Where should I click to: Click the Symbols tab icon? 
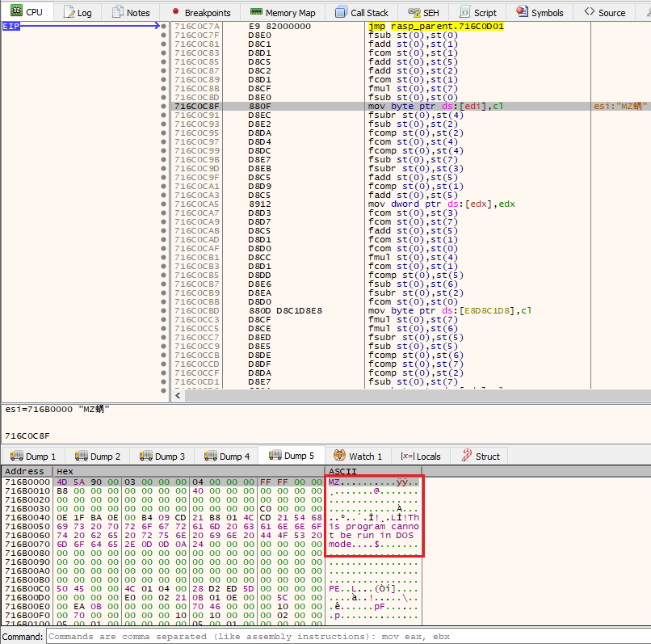521,12
